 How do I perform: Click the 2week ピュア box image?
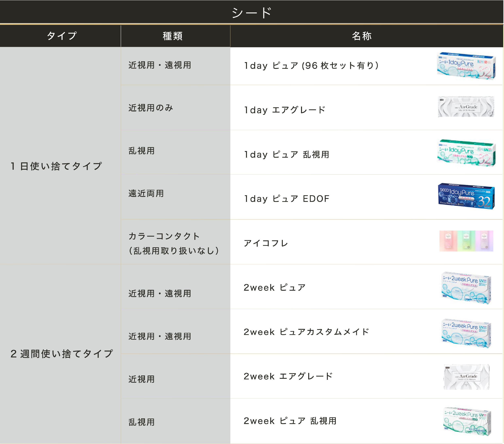[x=466, y=288]
